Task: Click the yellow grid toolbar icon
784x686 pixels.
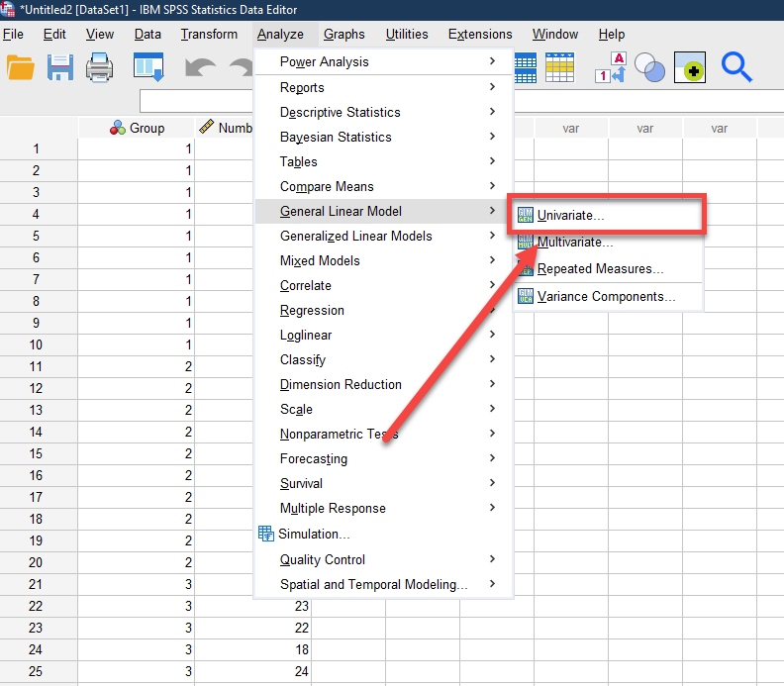Action: coord(559,67)
